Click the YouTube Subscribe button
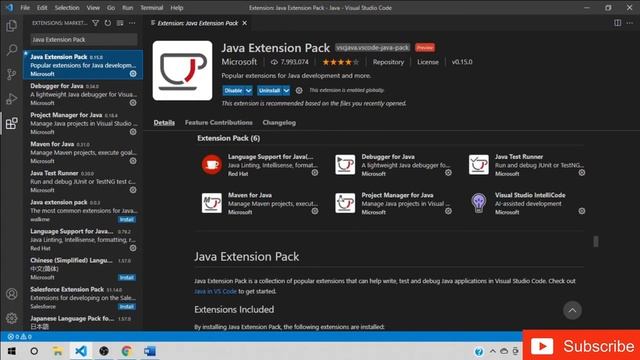The height and width of the screenshot is (360, 640). pyautogui.click(x=581, y=346)
